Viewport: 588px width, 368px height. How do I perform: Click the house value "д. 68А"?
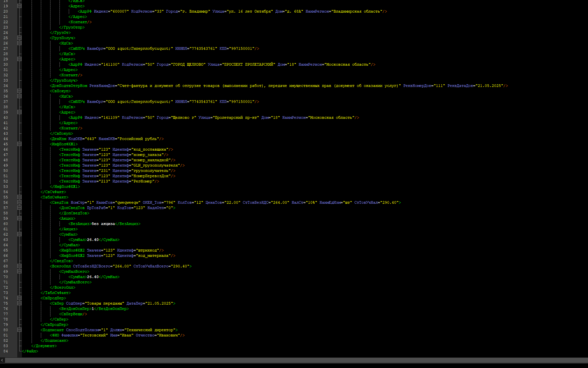pos(294,11)
